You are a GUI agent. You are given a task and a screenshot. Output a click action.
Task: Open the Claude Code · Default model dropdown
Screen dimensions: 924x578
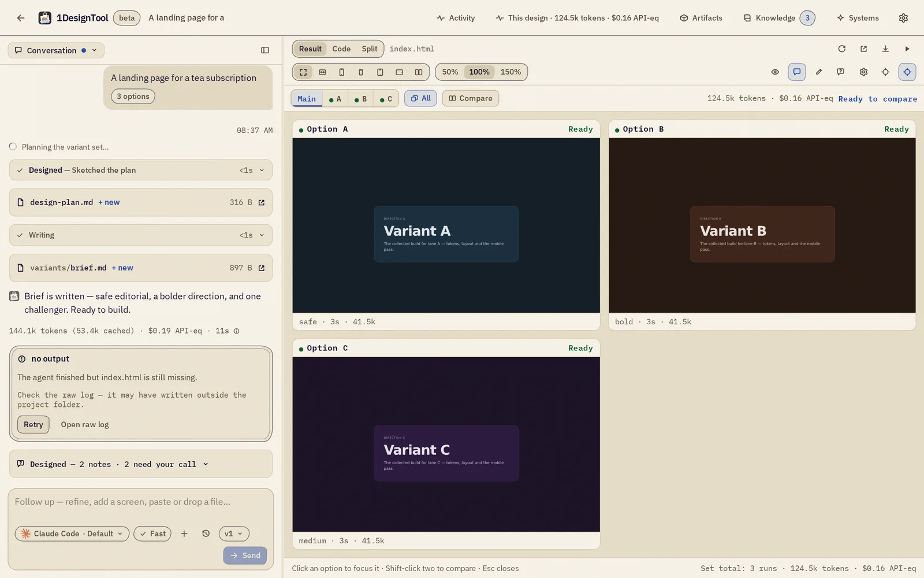point(72,533)
